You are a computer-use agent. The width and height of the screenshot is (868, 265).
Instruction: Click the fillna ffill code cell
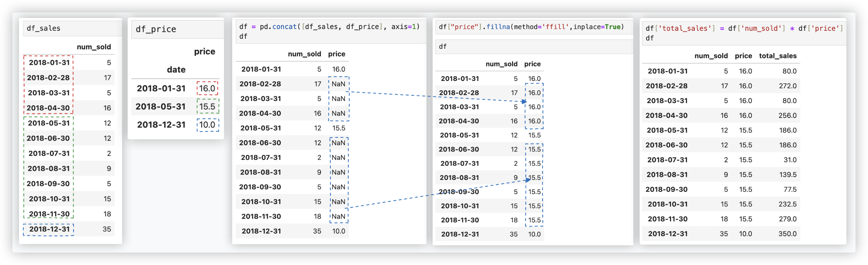532,27
